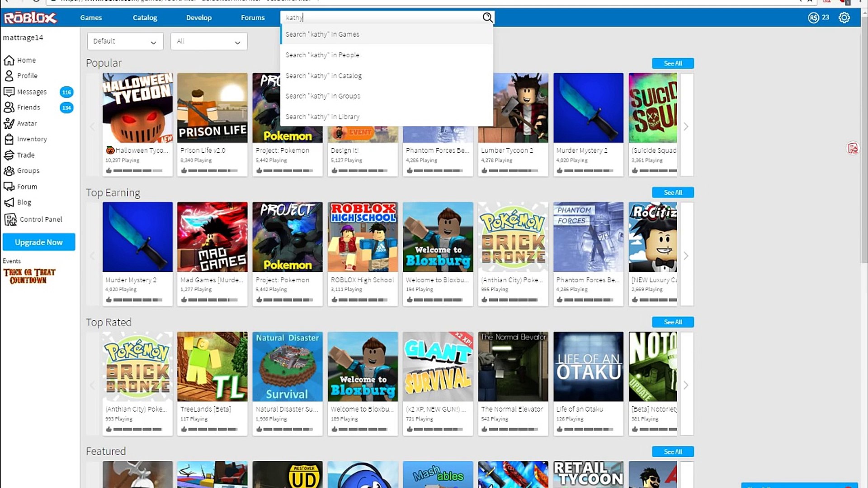The height and width of the screenshot is (488, 868).
Task: Open the Games nav menu
Action: (x=91, y=18)
